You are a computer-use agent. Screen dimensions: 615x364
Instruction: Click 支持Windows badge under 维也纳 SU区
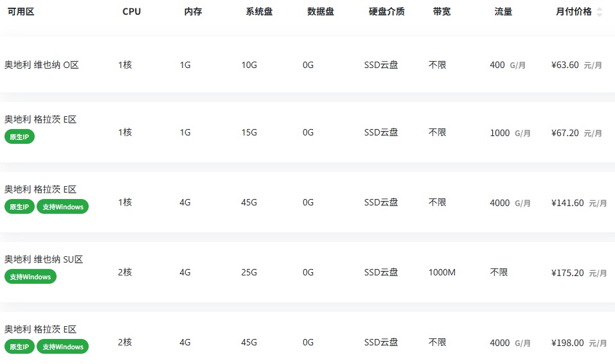31,277
